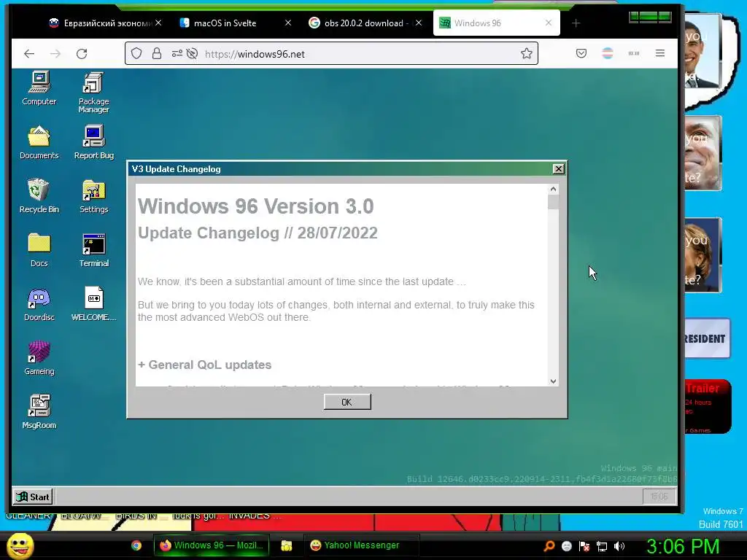This screenshot has height=560, width=747.
Task: Click the + General QoL updates heading
Action: (204, 365)
